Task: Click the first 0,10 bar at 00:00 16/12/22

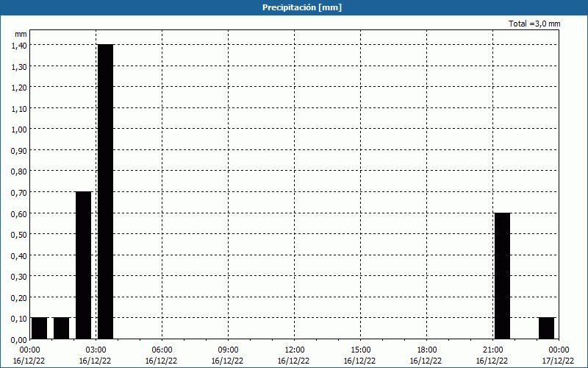Action: click(40, 328)
